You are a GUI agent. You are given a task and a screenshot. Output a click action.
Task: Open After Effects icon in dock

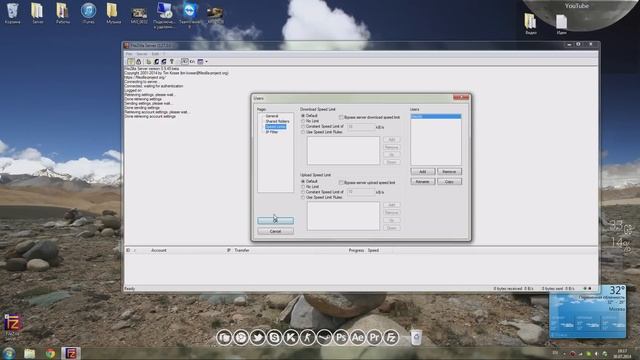coord(358,338)
